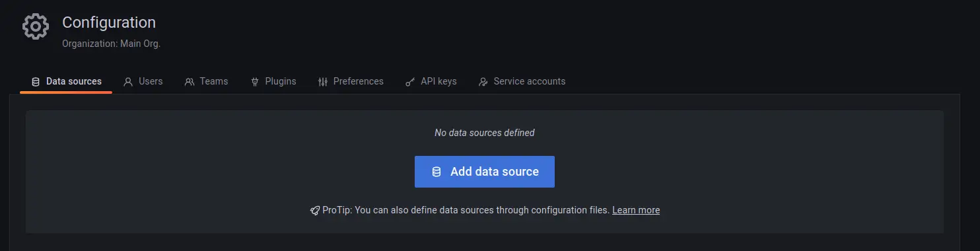
Task: Click the group icon beside Teams
Action: coord(190,82)
